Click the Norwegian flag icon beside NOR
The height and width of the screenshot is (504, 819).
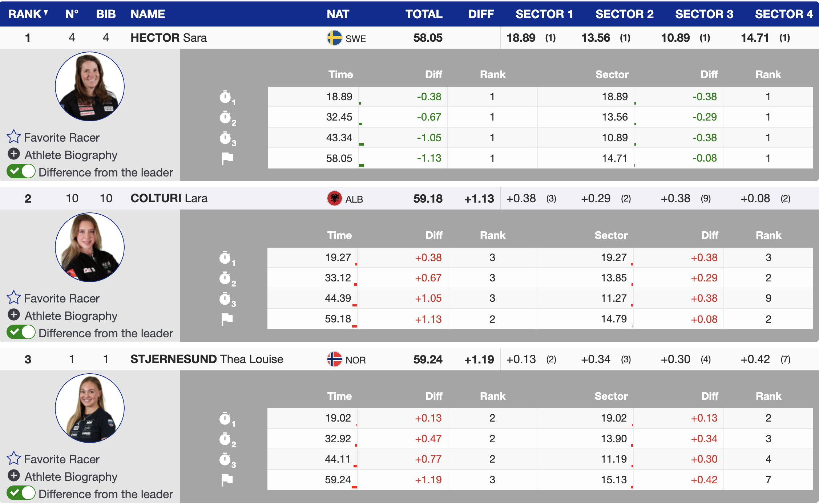(334, 359)
